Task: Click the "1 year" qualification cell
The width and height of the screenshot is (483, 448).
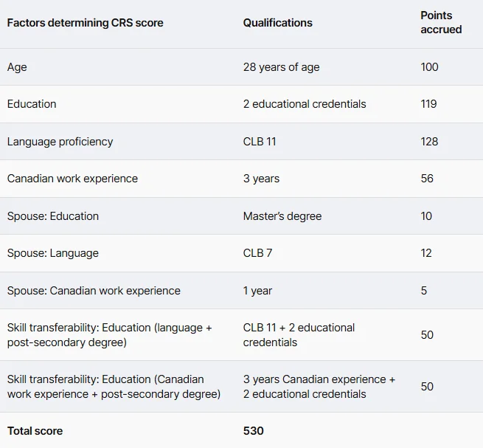Action: pos(258,291)
